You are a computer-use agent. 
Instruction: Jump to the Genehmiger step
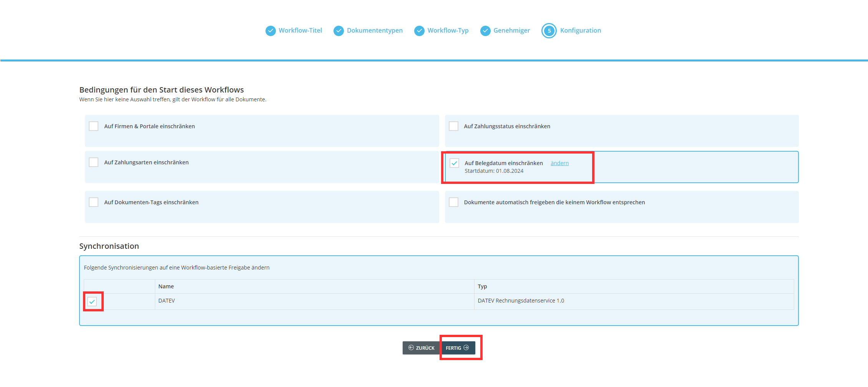(511, 30)
